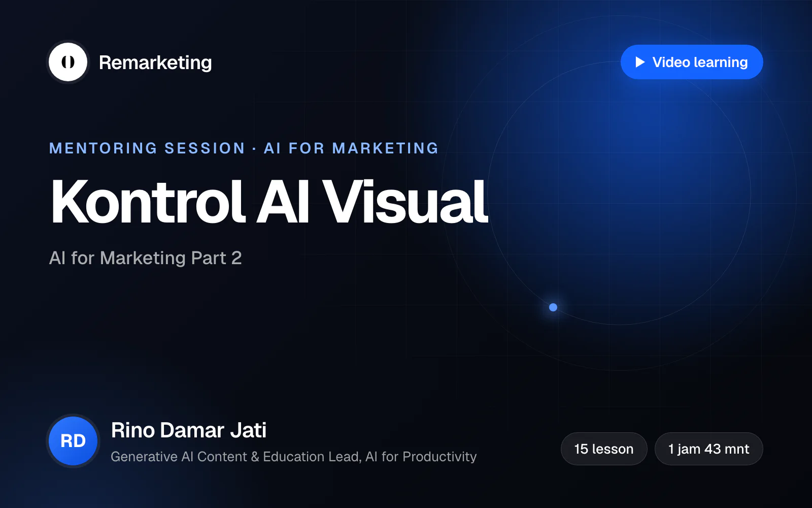The width and height of the screenshot is (812, 508).
Task: Click the Remarketing brand name text
Action: 155,62
